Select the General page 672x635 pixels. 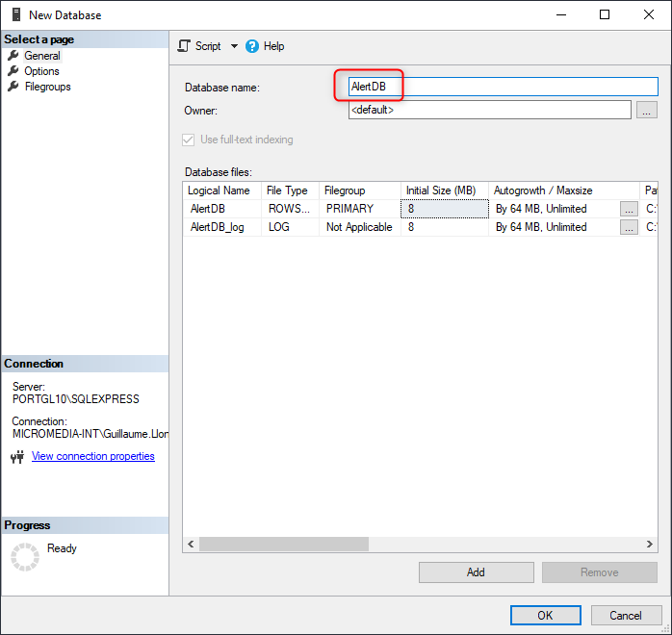41,56
